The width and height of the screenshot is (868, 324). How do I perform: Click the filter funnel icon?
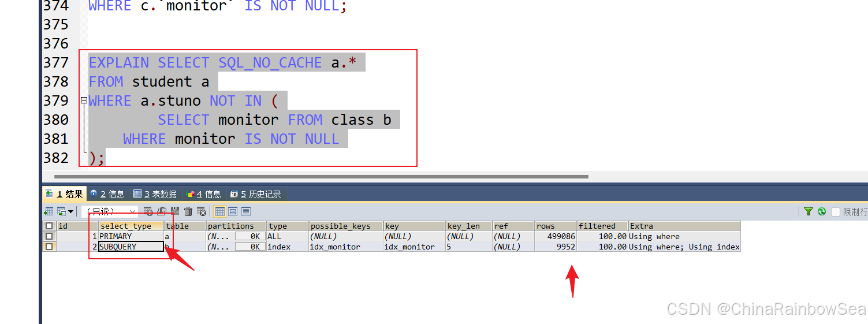pyautogui.click(x=809, y=212)
